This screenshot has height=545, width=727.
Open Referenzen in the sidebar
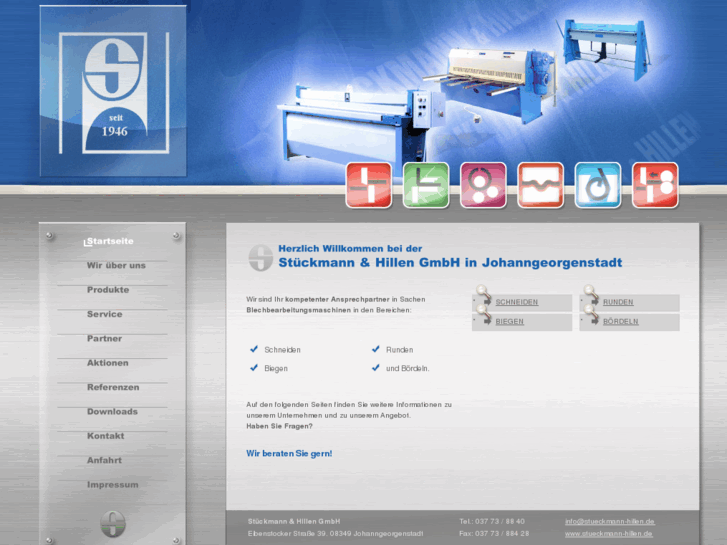(113, 387)
